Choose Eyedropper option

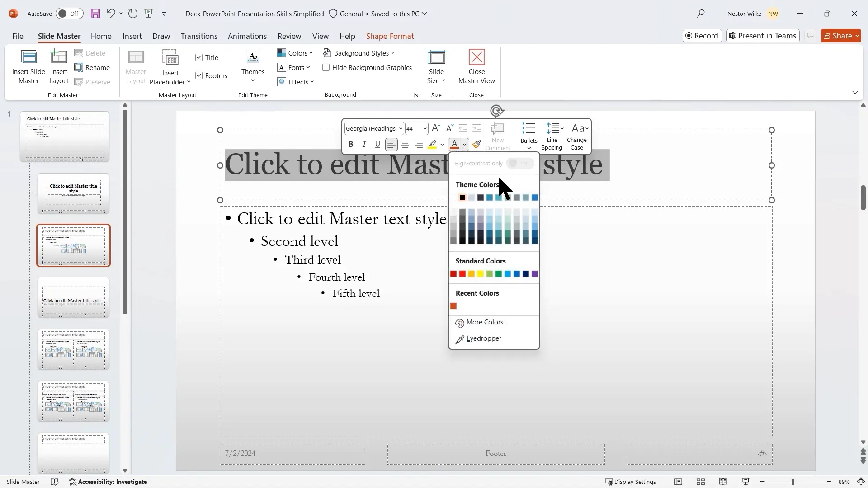[494, 338]
